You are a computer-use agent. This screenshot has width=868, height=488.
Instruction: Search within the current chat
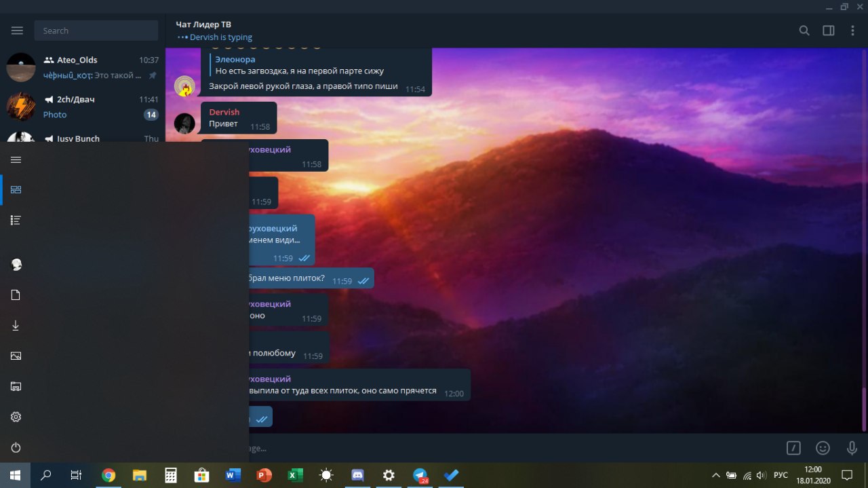pyautogui.click(x=804, y=31)
